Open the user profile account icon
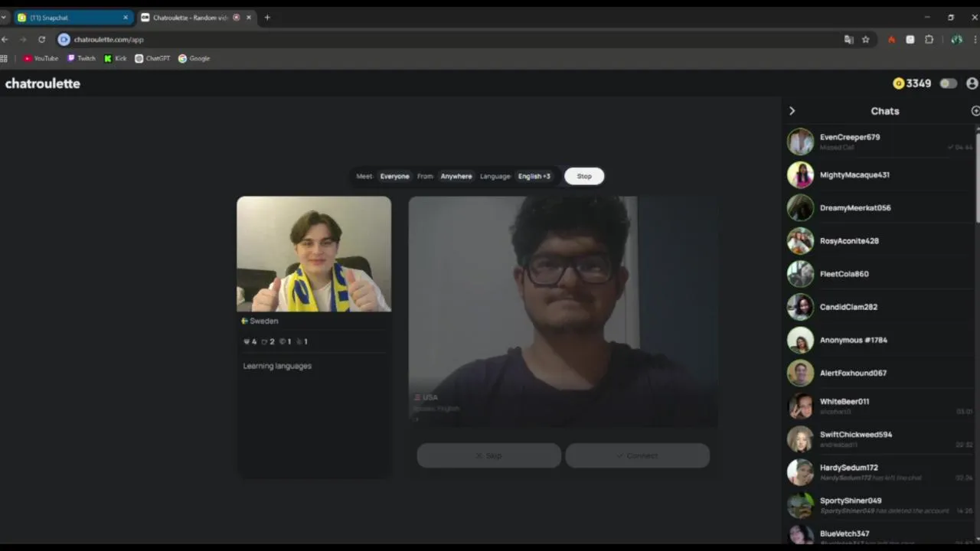Viewport: 980px width, 551px height. click(972, 83)
